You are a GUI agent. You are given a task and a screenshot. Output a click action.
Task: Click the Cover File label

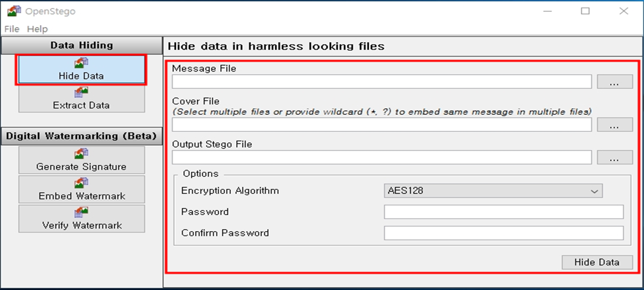tap(196, 101)
